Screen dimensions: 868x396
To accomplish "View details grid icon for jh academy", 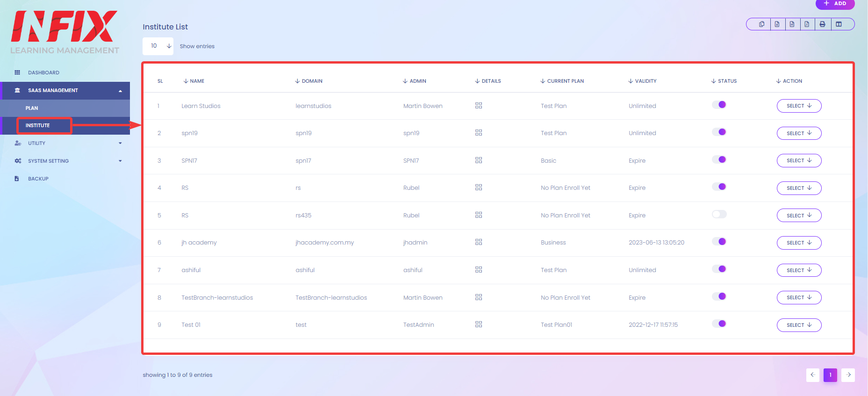I will [x=479, y=242].
